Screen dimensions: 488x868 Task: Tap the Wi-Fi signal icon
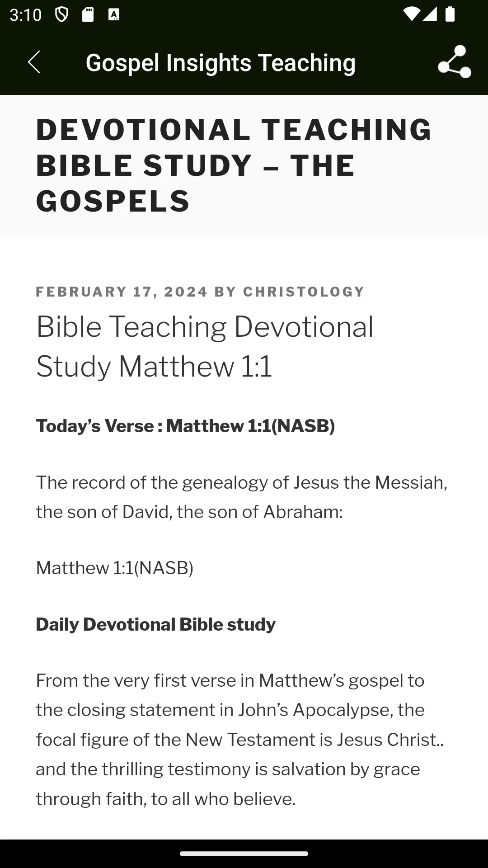click(x=411, y=14)
